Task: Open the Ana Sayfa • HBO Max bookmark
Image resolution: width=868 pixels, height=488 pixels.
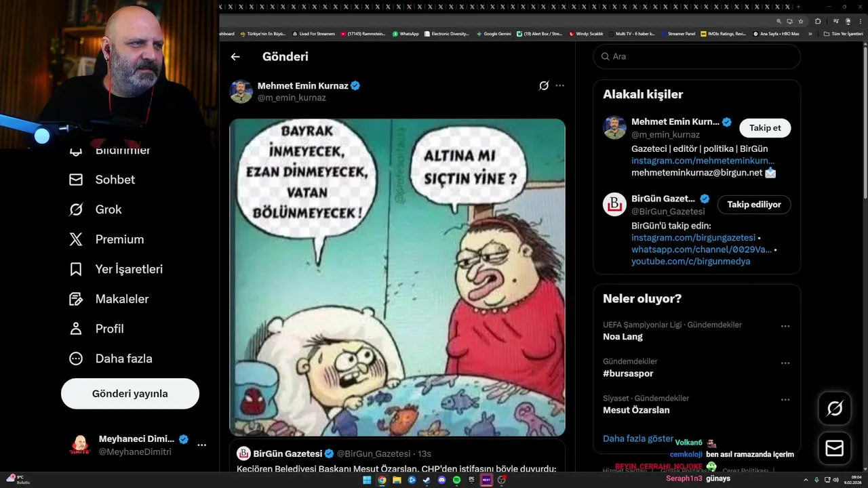Action: (776, 33)
